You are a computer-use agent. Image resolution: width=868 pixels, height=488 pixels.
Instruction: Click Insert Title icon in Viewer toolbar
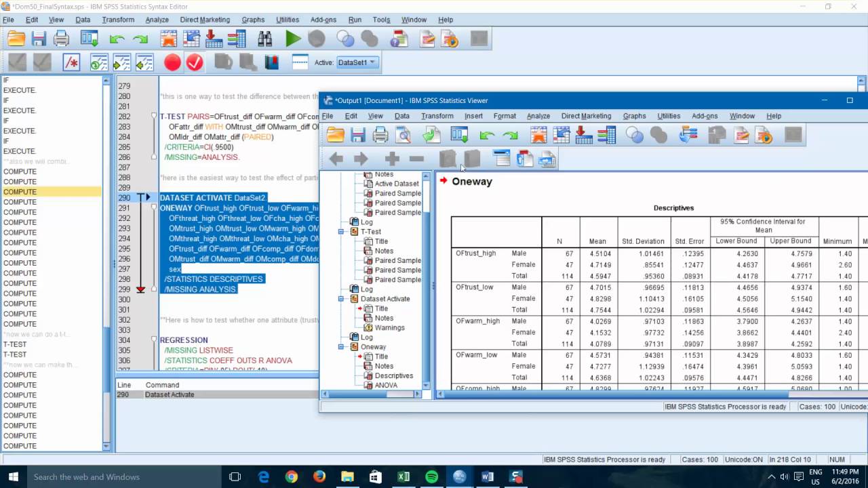coord(524,159)
